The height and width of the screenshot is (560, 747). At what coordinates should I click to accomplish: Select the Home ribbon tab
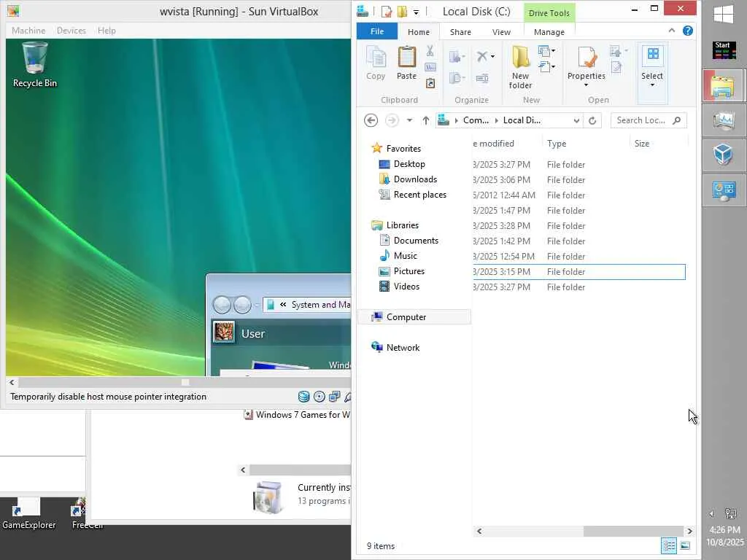[418, 32]
